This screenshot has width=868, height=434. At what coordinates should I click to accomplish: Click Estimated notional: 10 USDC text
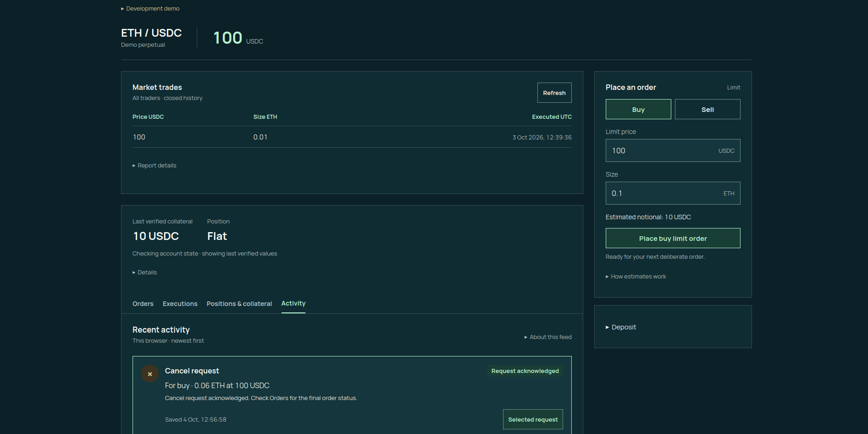(x=648, y=217)
